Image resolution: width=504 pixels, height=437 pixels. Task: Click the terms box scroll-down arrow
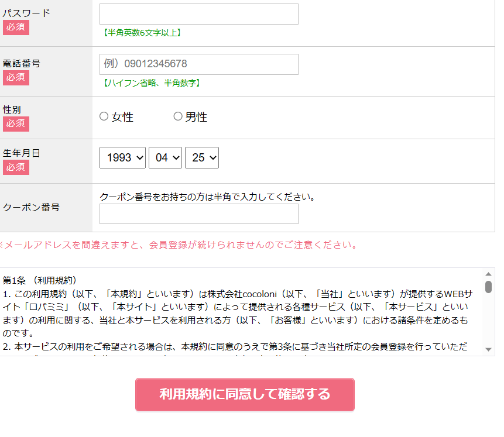point(488,349)
